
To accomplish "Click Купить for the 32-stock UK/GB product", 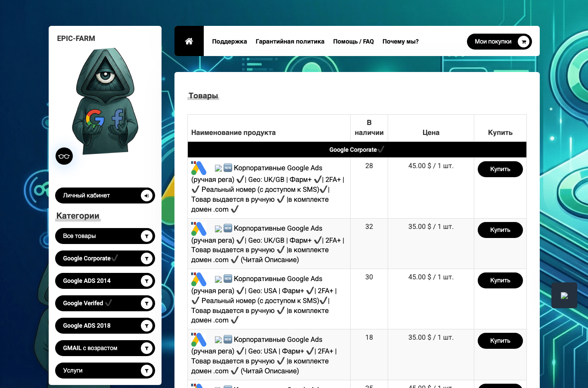I will (500, 230).
